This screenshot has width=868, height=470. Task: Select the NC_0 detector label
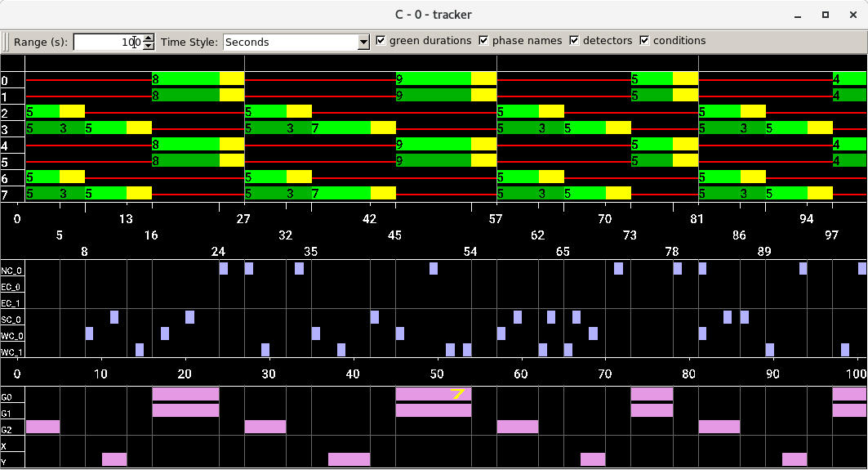click(11, 271)
